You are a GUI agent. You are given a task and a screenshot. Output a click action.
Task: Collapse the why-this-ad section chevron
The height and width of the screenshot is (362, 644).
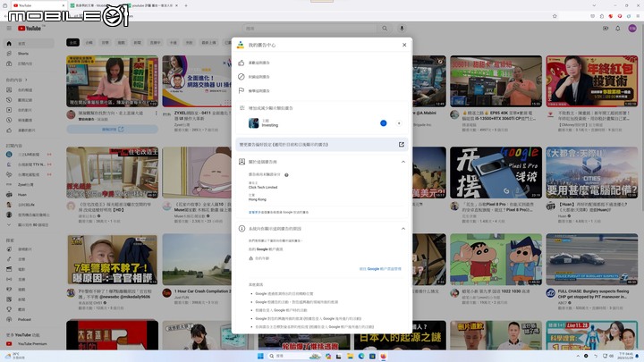pos(402,229)
